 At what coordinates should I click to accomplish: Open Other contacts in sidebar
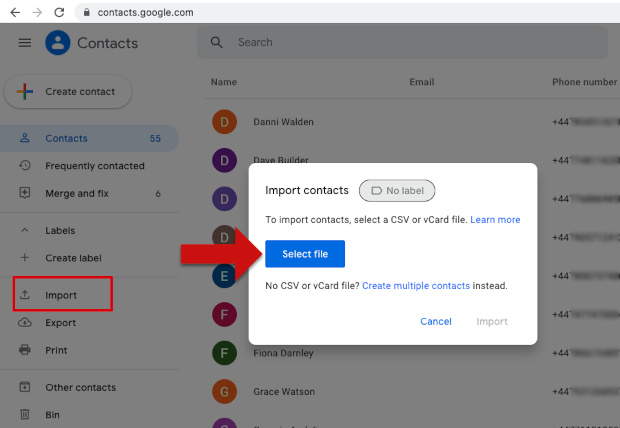tap(80, 387)
